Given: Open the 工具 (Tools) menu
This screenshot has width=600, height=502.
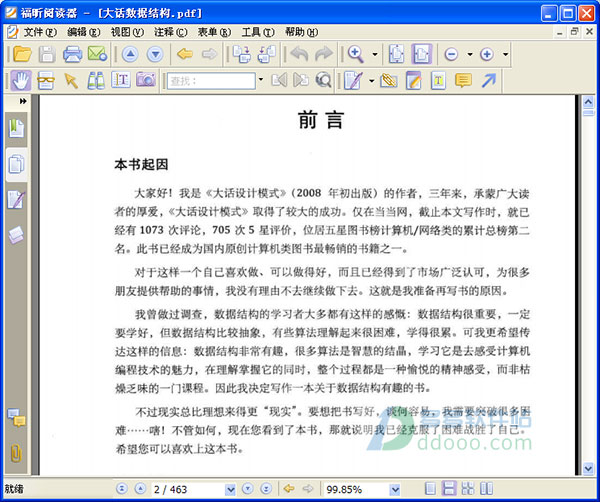Looking at the screenshot, I should tap(258, 32).
